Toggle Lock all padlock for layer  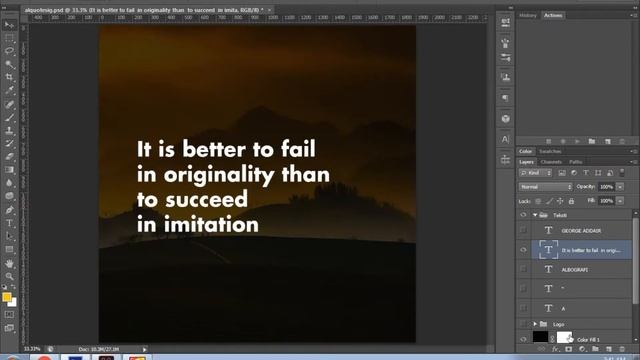point(571,201)
